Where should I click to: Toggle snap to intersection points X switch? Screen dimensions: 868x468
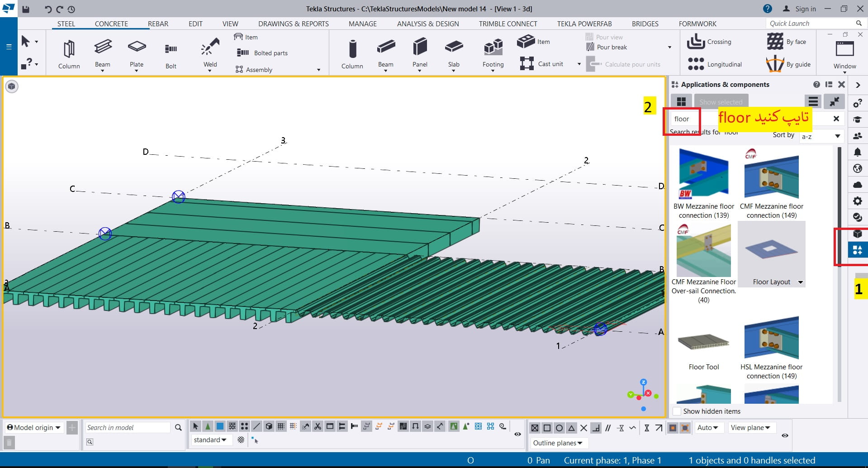[583, 428]
